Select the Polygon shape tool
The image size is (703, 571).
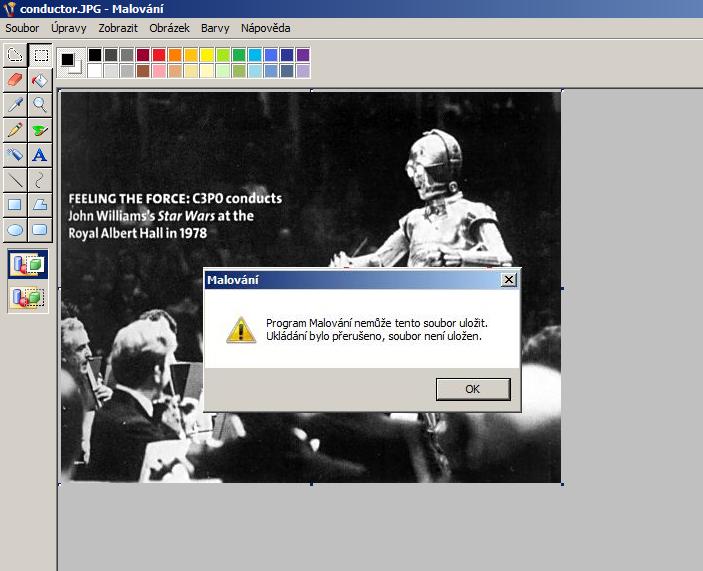(40, 205)
